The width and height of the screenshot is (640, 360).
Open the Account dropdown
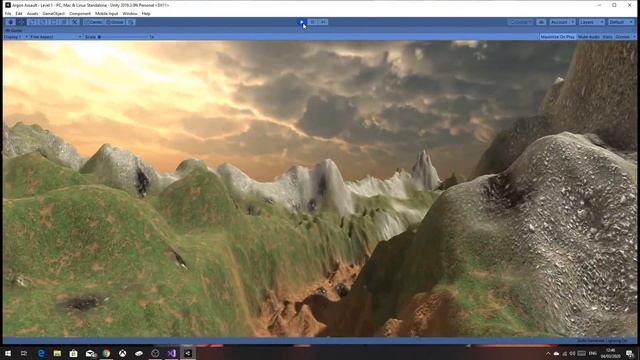tap(562, 22)
